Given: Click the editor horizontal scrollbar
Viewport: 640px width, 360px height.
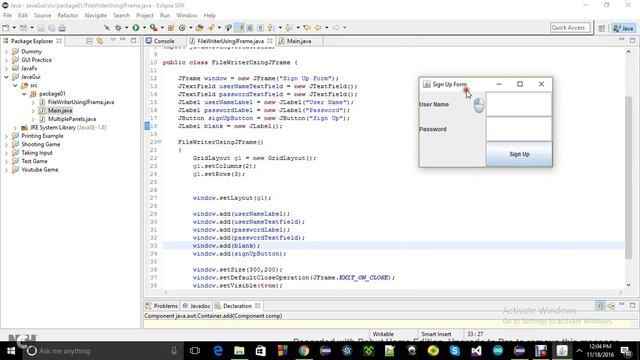Looking at the screenshot, I should point(393,292).
